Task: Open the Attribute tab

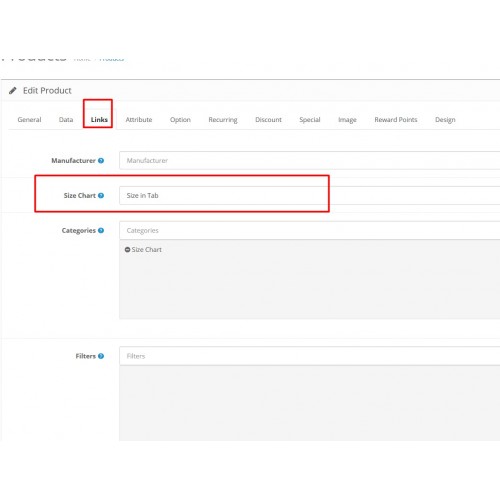Action: [x=139, y=120]
